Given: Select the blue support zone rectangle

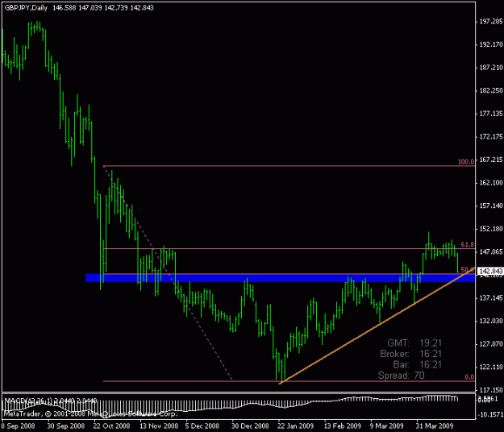Looking at the screenshot, I should pos(281,278).
